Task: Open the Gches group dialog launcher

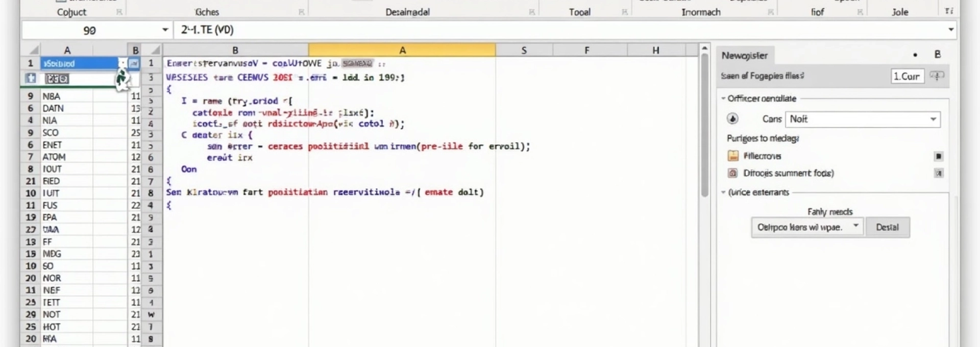Action: 301,12
